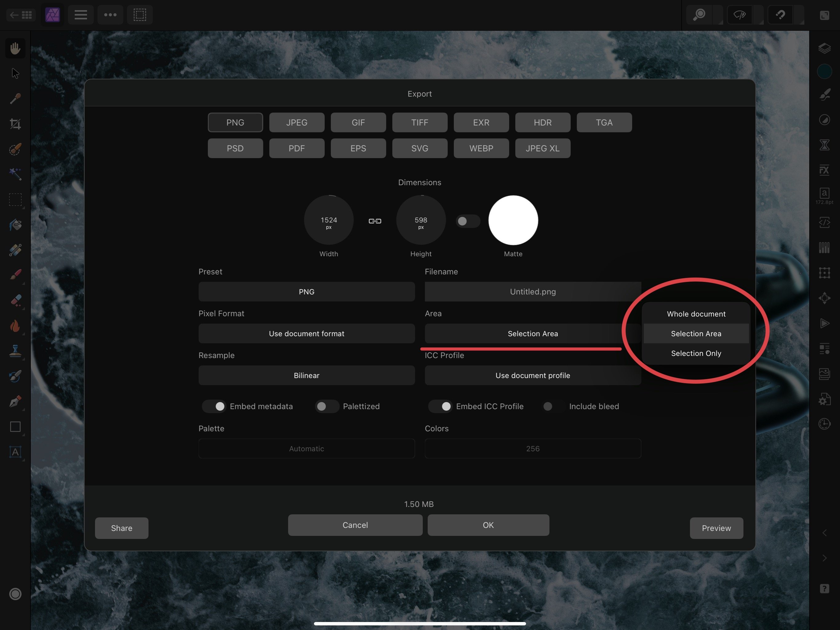Open the Resample Bilinear dropdown

pos(306,375)
